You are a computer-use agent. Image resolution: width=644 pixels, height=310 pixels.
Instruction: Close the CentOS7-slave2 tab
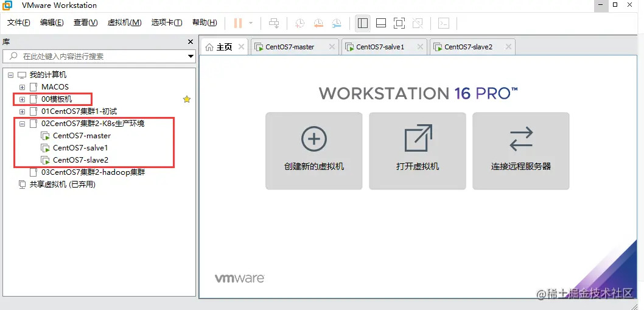[x=508, y=46]
